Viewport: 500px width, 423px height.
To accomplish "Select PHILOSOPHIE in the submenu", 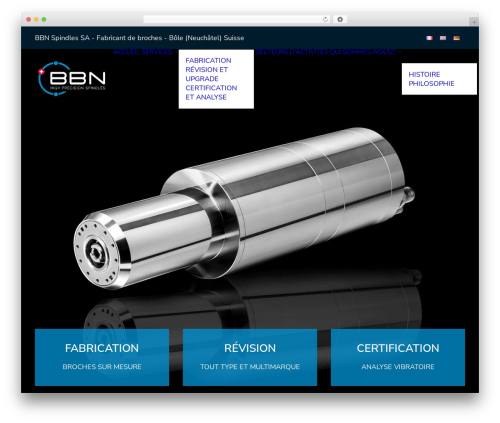I will point(431,83).
